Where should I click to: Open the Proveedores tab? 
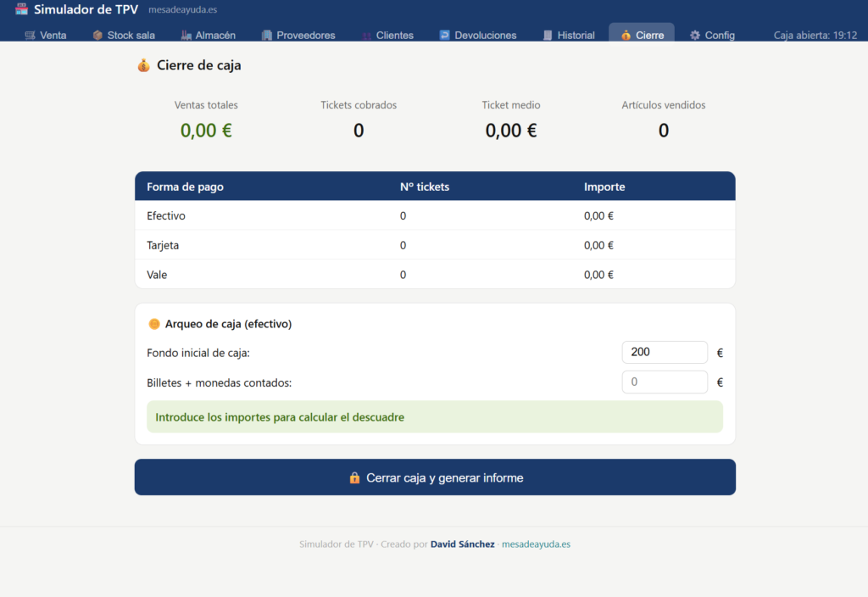[299, 35]
